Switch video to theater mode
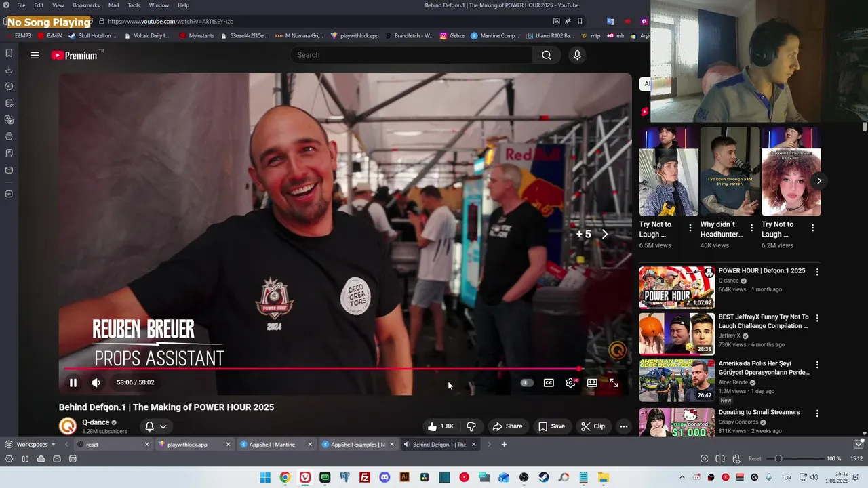This screenshot has width=868, height=488. pyautogui.click(x=592, y=383)
